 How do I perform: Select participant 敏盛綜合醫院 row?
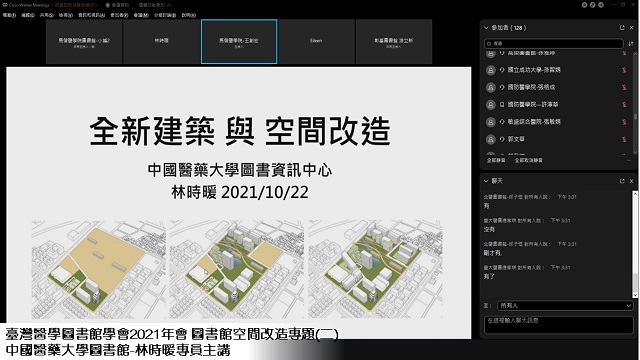tap(558, 122)
